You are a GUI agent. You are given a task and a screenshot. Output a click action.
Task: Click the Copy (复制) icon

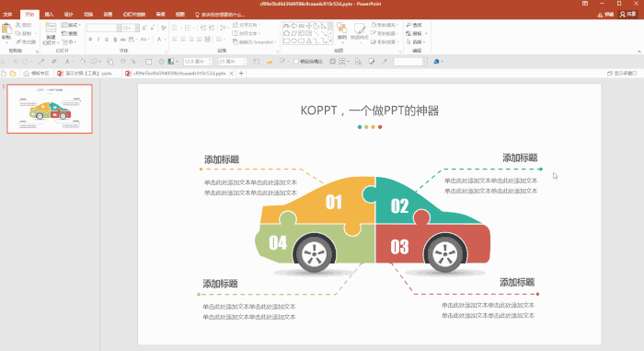(18, 33)
